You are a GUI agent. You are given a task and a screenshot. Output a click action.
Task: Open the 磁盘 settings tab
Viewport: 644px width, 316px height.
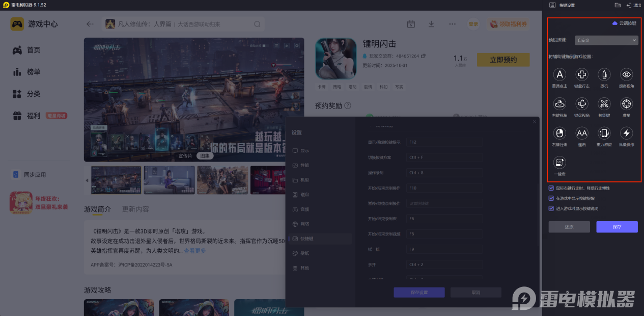pos(321,195)
